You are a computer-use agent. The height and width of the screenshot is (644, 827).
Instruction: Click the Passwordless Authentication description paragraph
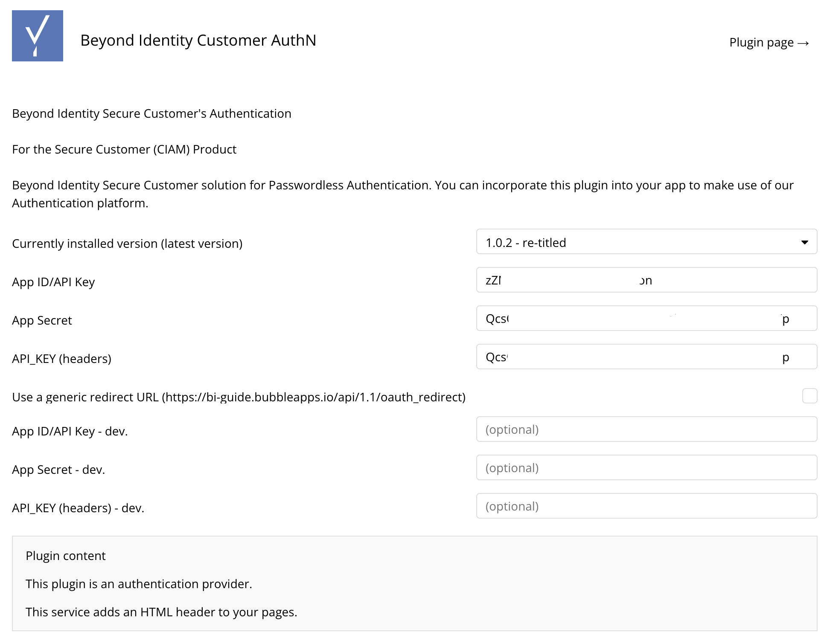pyautogui.click(x=403, y=194)
